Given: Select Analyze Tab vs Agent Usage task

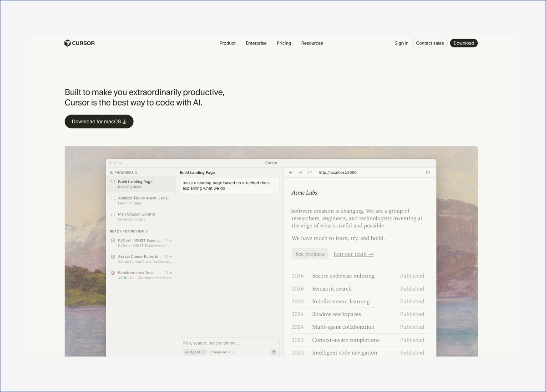Looking at the screenshot, I should point(141,201).
